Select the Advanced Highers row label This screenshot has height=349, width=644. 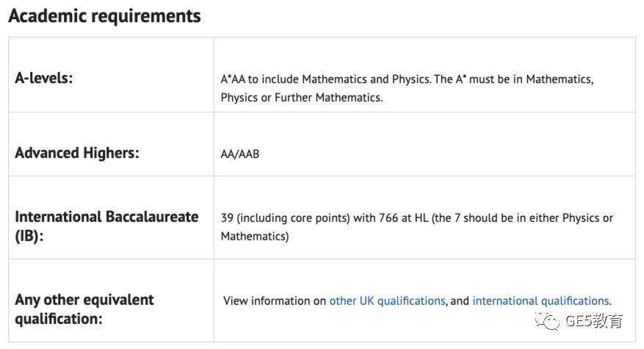(77, 153)
